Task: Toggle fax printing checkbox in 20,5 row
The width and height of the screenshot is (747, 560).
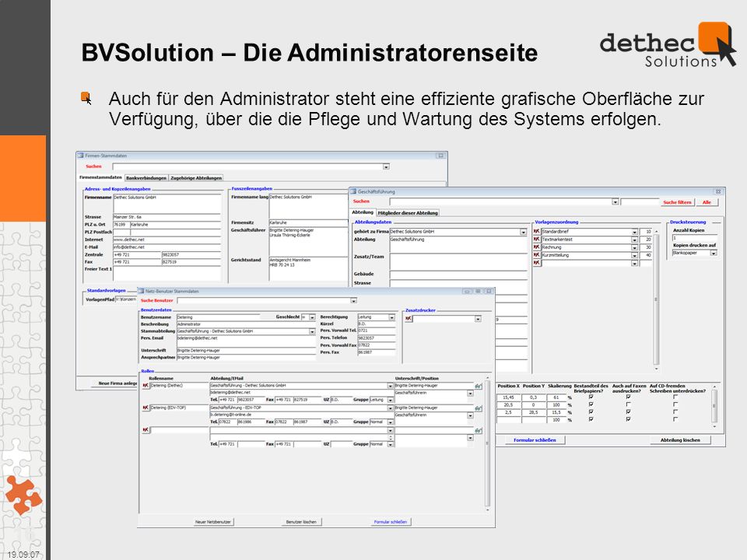Action: pyautogui.click(x=629, y=404)
